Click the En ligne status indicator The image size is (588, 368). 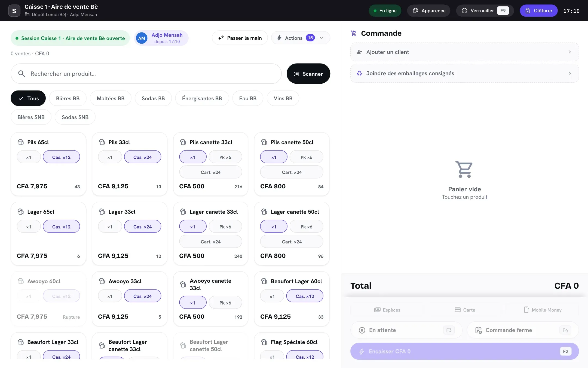[x=385, y=11]
